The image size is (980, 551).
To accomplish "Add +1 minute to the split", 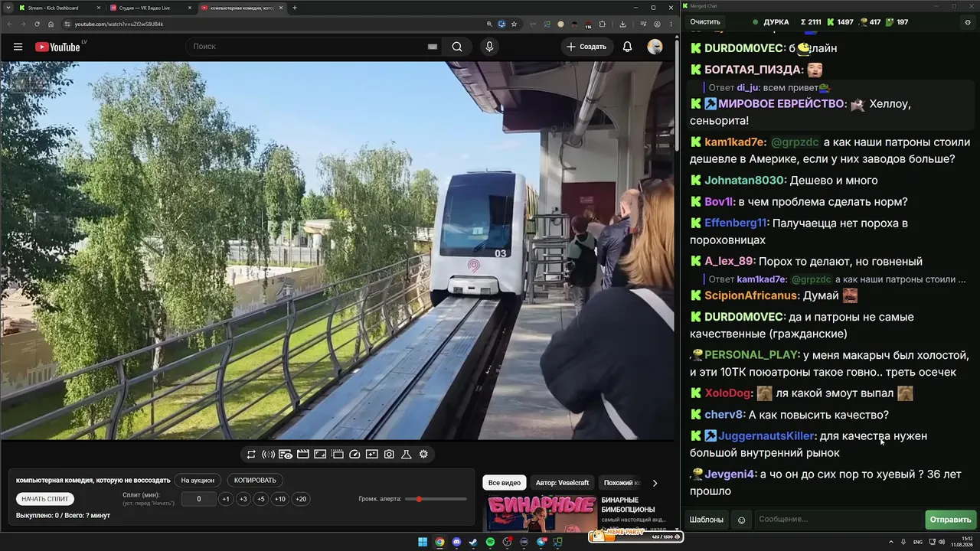I will pos(225,499).
